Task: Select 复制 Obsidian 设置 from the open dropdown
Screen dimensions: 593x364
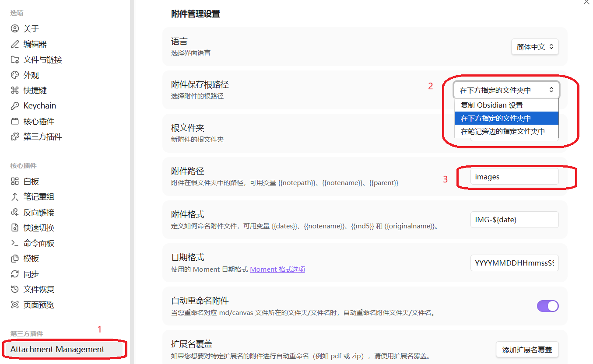Action: 506,105
